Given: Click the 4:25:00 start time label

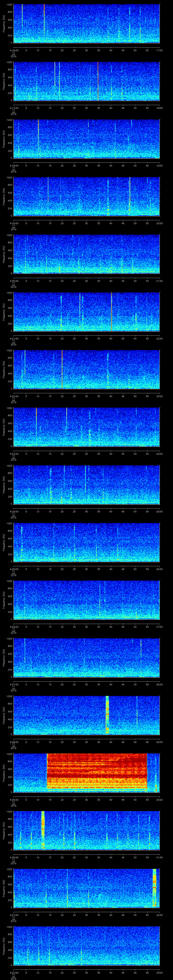Looking at the screenshot, I should 14,569.
